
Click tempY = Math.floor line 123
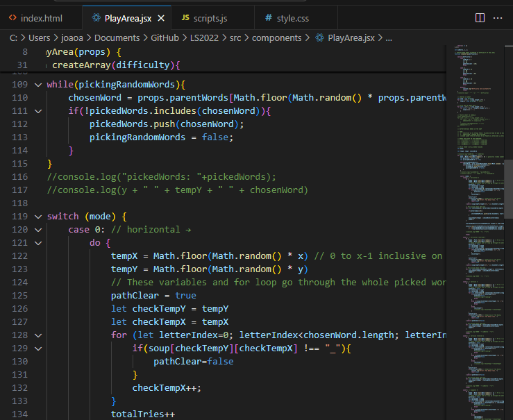(x=210, y=269)
